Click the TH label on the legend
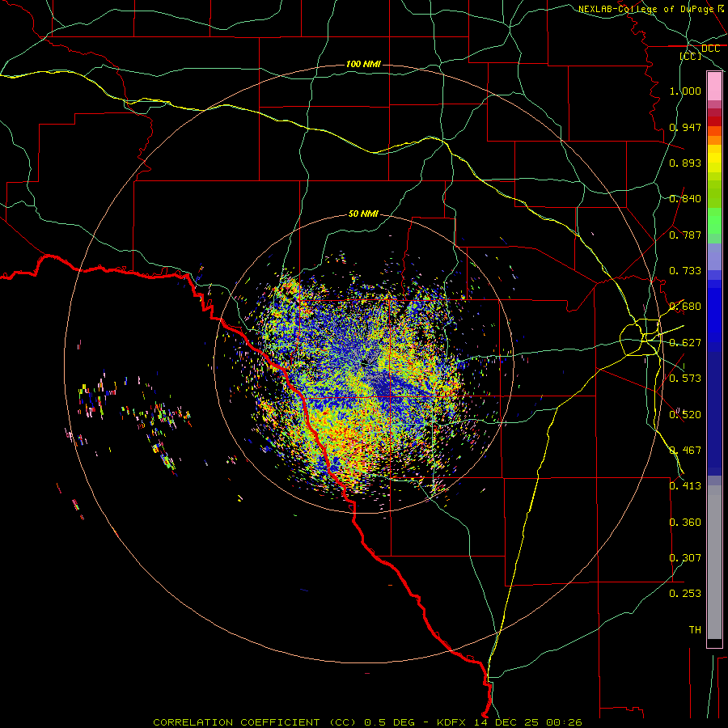Image resolution: width=728 pixels, height=728 pixels. pos(695,630)
